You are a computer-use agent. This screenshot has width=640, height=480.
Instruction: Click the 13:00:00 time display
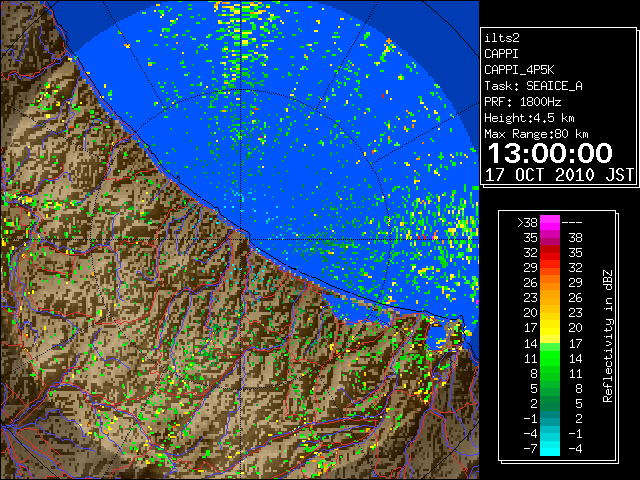(550, 153)
